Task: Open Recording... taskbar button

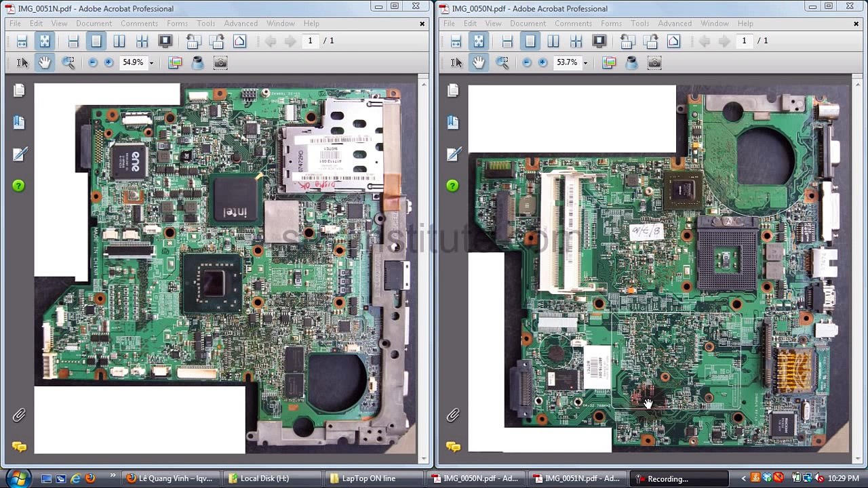Action: click(678, 479)
